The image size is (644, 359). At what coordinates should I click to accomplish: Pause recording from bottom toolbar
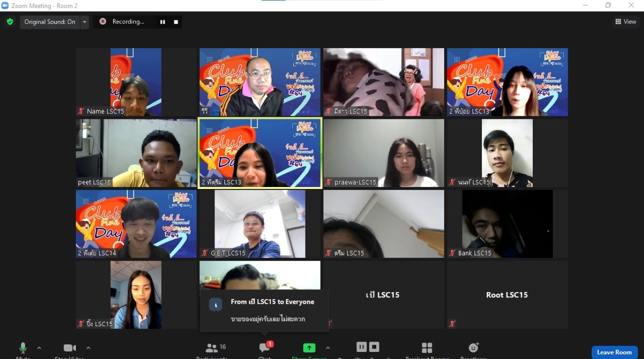click(362, 347)
